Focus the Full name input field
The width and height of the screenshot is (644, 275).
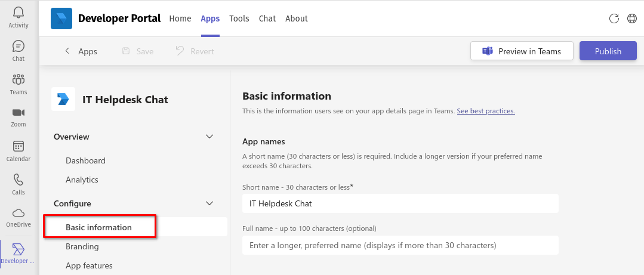(x=400, y=245)
